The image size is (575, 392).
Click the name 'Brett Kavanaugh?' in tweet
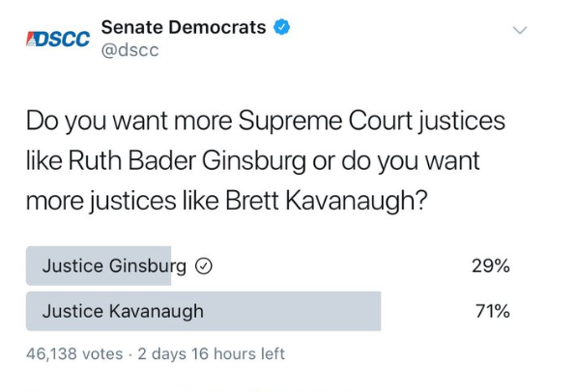click(327, 201)
